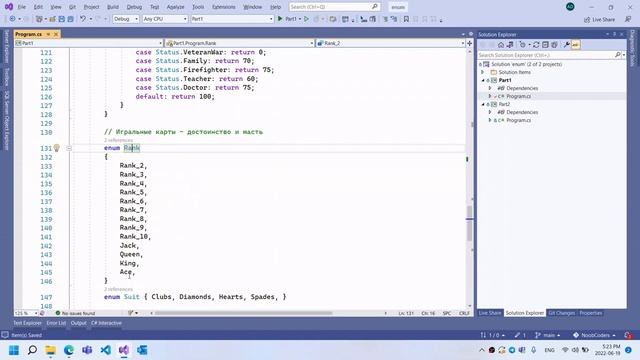This screenshot has height=360, width=640.
Task: Expand Part1 Dependencies node
Action: [490, 88]
